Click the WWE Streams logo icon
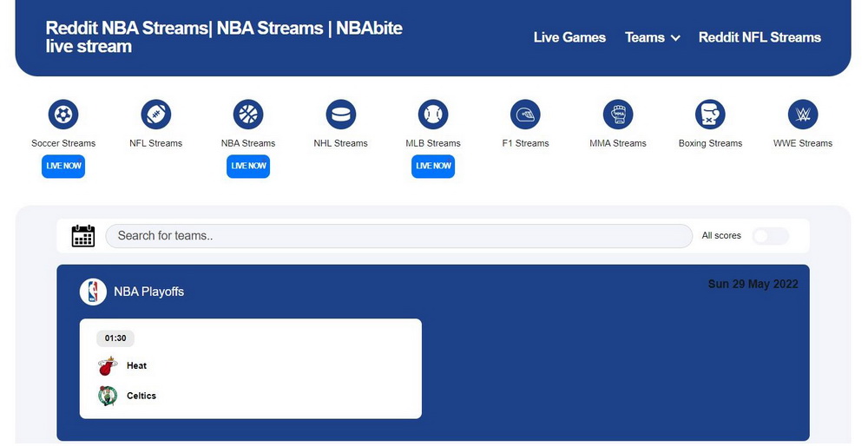 click(803, 115)
